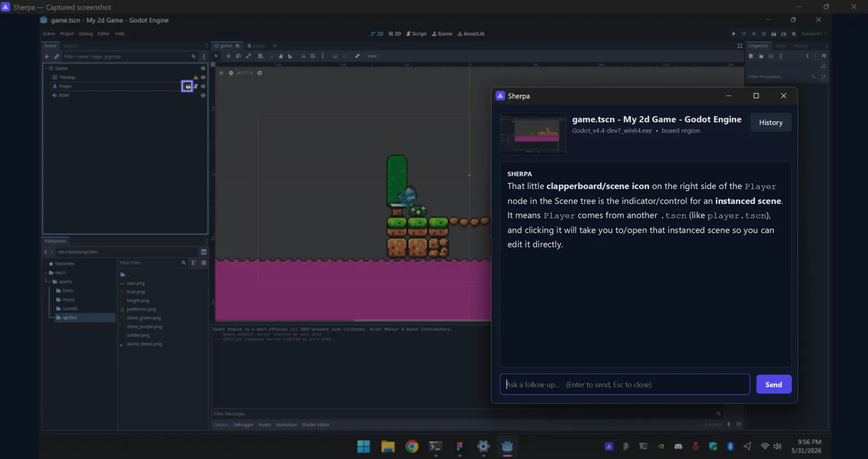Focus the Sherpa follow-up input field
868x459 pixels.
625,384
